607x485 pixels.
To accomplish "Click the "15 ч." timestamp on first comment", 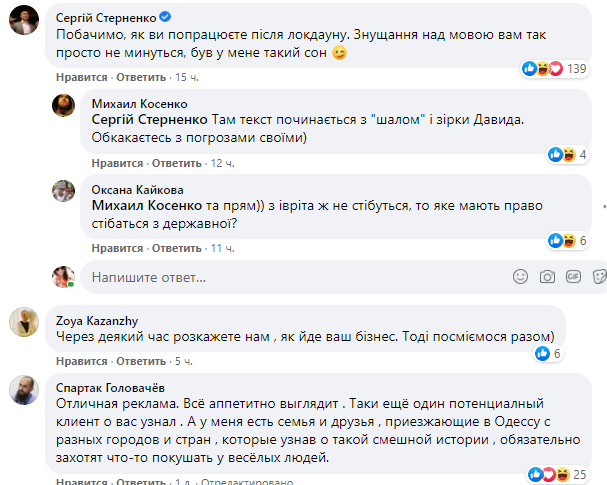I will pos(186,76).
